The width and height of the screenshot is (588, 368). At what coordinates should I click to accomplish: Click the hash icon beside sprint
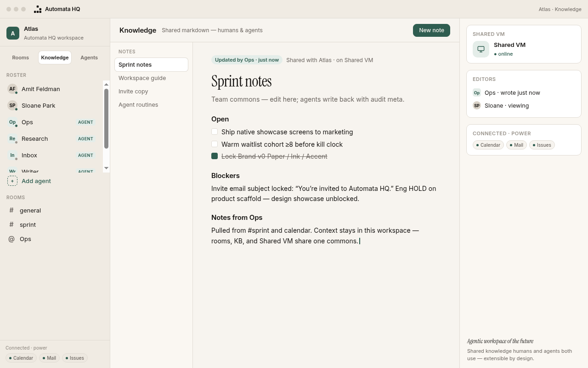(x=11, y=224)
